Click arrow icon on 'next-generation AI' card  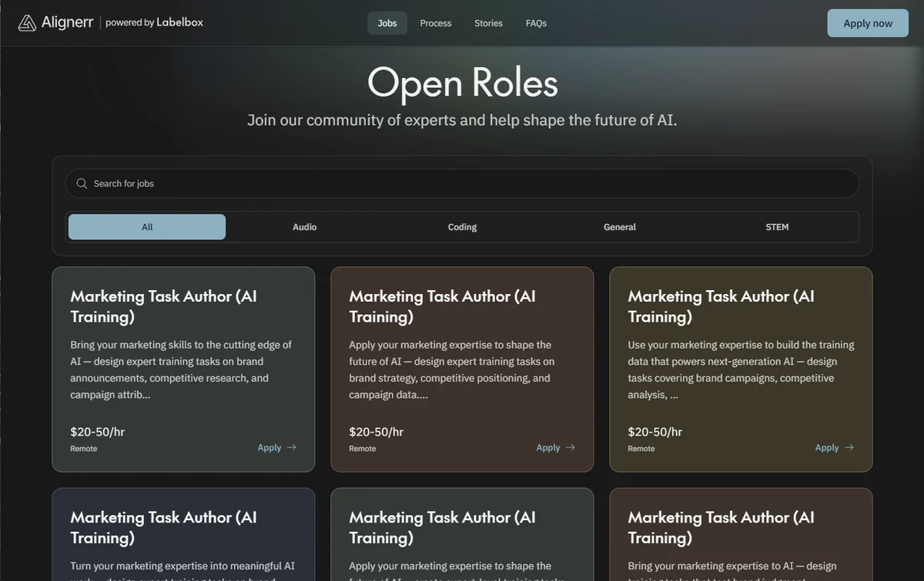click(849, 447)
